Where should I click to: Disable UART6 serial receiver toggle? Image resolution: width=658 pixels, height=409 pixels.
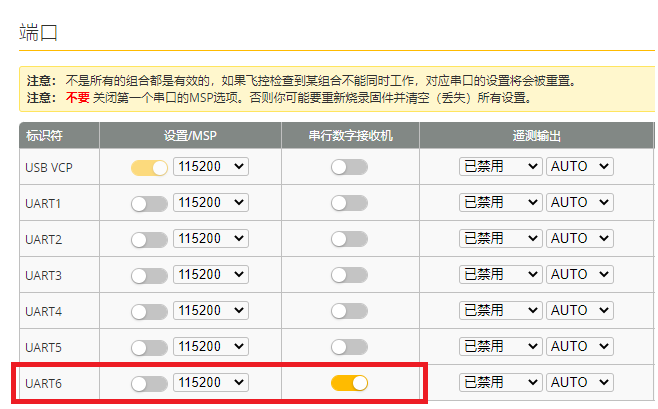[x=349, y=383]
